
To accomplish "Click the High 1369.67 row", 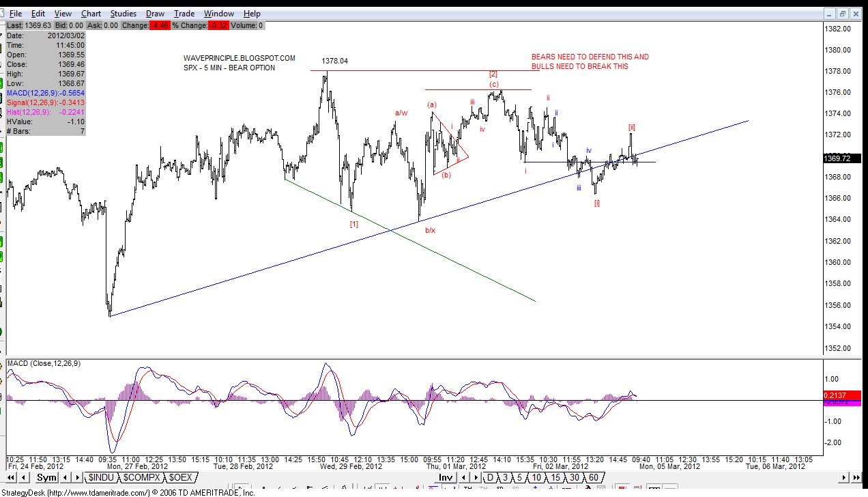I will (46, 74).
